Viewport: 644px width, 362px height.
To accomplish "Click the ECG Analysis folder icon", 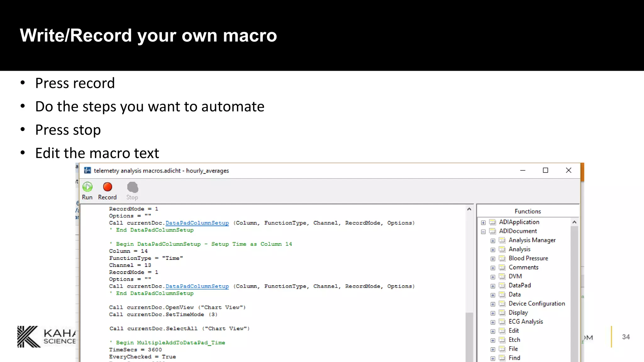I will tap(502, 322).
